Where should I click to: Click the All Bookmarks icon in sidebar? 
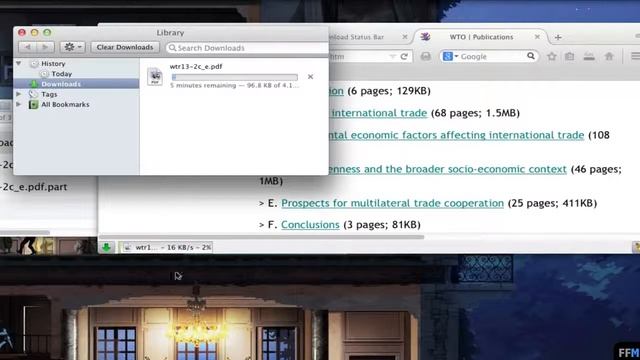click(33, 104)
